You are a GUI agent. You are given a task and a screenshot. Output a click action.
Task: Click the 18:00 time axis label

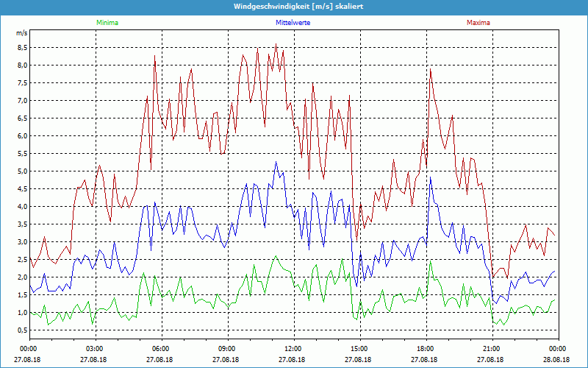tap(427, 349)
